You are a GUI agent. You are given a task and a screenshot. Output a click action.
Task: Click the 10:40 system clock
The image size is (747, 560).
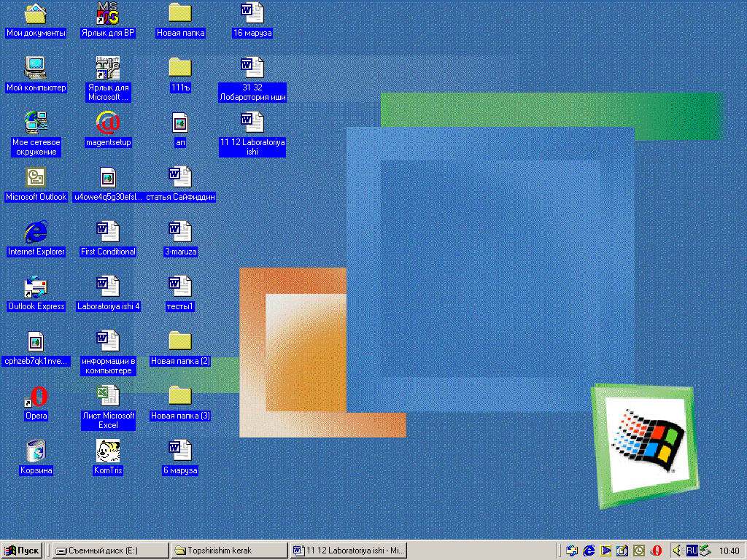729,551
